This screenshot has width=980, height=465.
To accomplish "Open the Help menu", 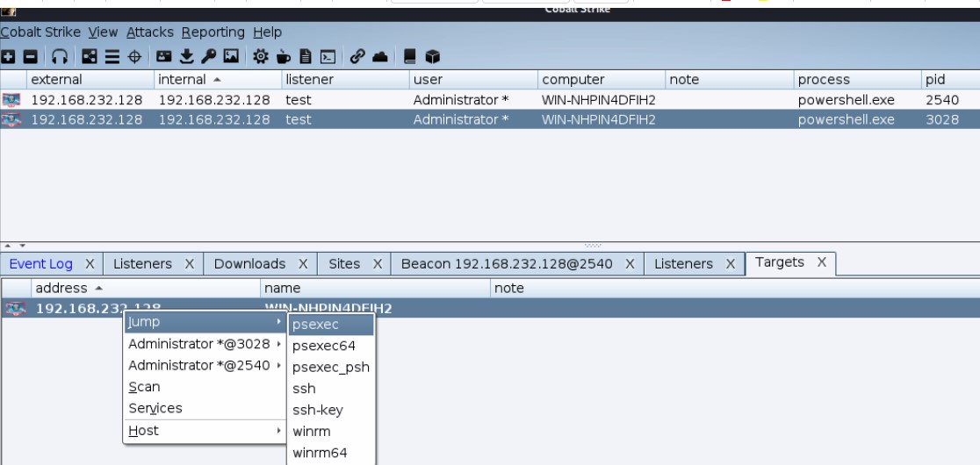I will click(268, 32).
